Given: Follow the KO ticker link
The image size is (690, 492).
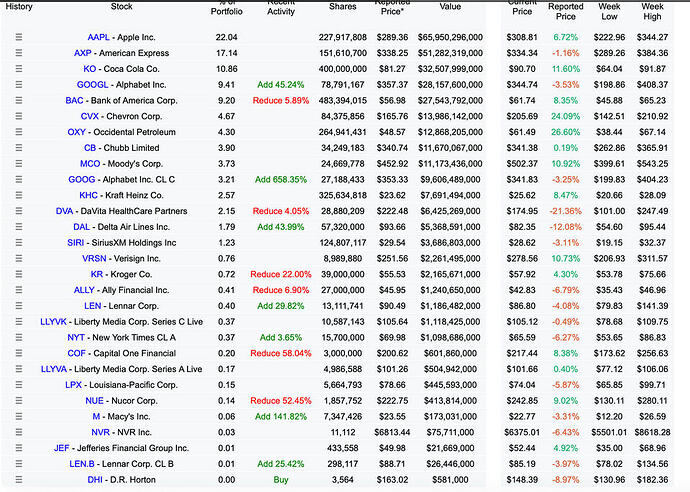Looking at the screenshot, I should tap(89, 69).
